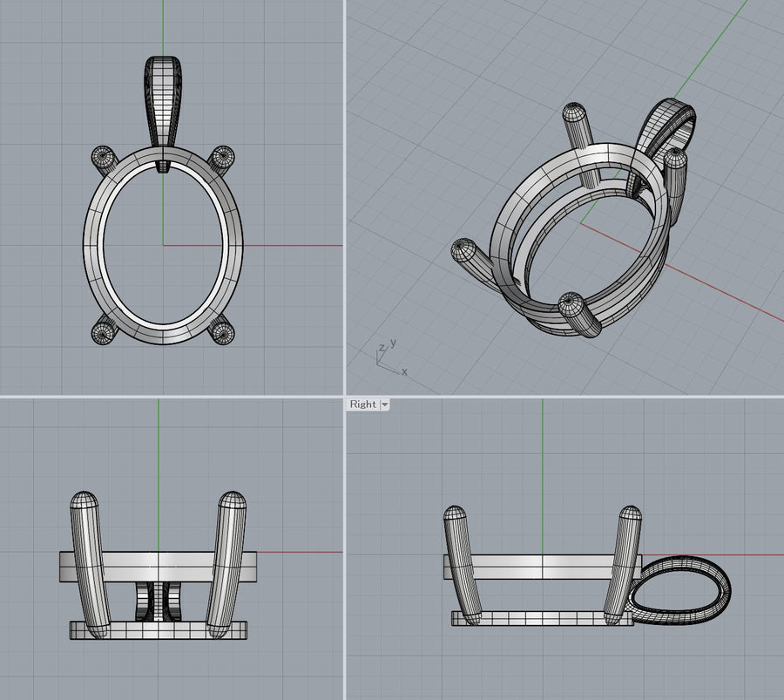
Task: Select upper-left prong in top-left viewport
Action: [x=104, y=157]
